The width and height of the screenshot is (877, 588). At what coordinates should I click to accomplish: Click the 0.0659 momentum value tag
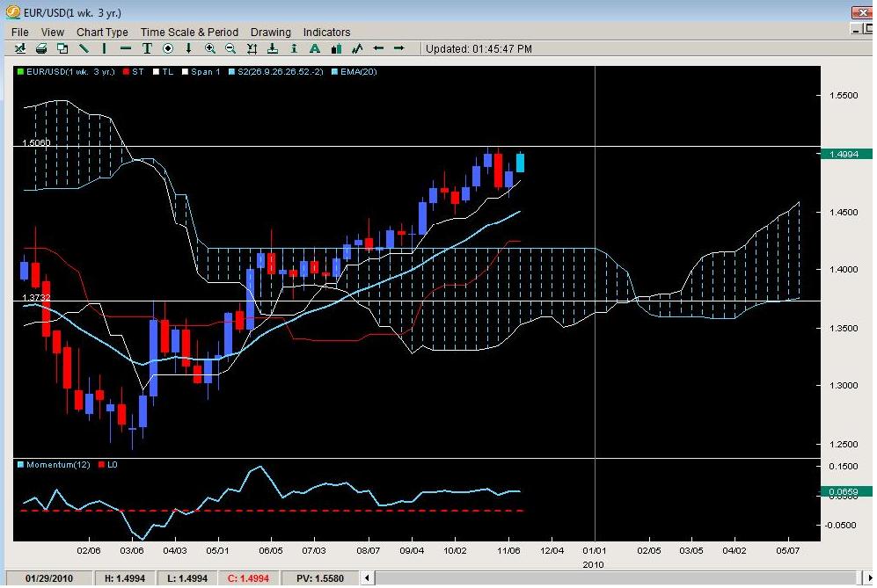tap(846, 492)
